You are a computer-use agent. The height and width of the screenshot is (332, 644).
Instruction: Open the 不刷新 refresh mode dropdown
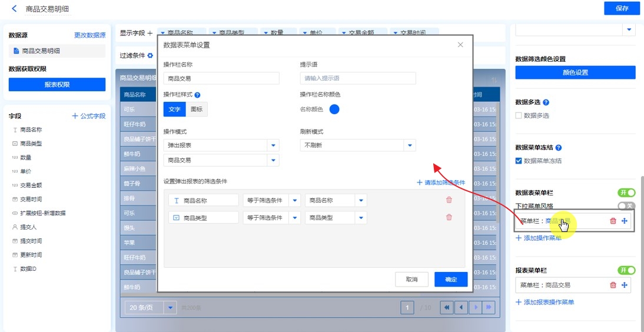(410, 145)
